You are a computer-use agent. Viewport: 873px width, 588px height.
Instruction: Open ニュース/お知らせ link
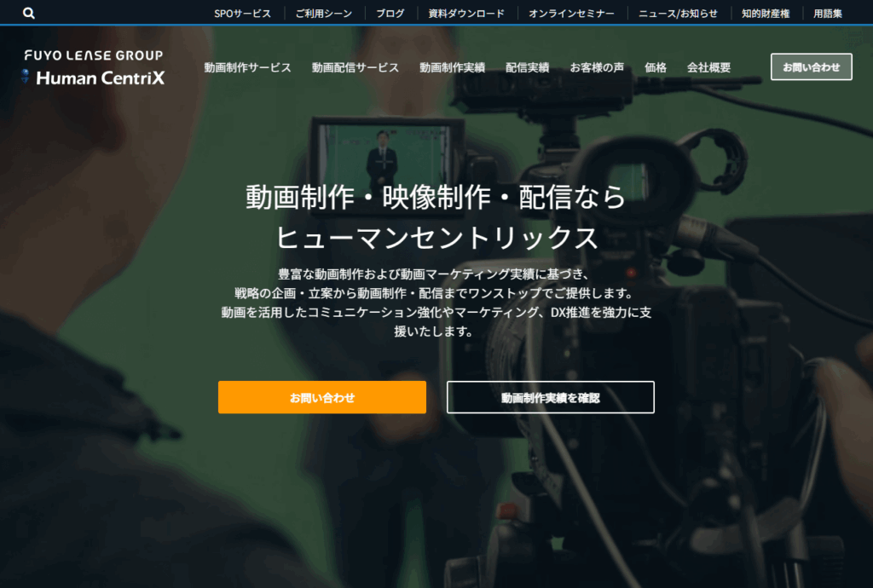pyautogui.click(x=678, y=14)
